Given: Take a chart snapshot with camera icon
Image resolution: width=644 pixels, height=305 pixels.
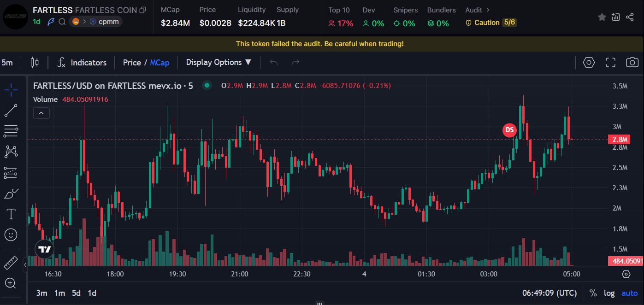Looking at the screenshot, I should (x=632, y=63).
